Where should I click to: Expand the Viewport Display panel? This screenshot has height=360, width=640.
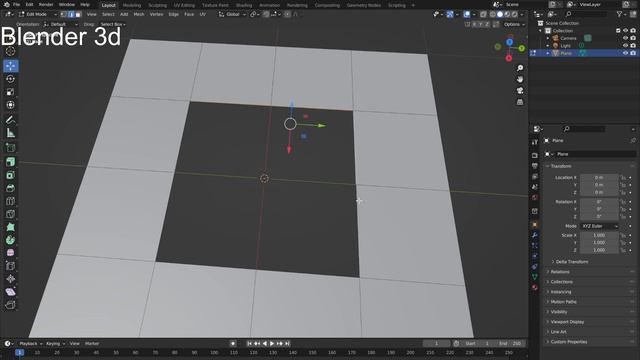pos(567,322)
